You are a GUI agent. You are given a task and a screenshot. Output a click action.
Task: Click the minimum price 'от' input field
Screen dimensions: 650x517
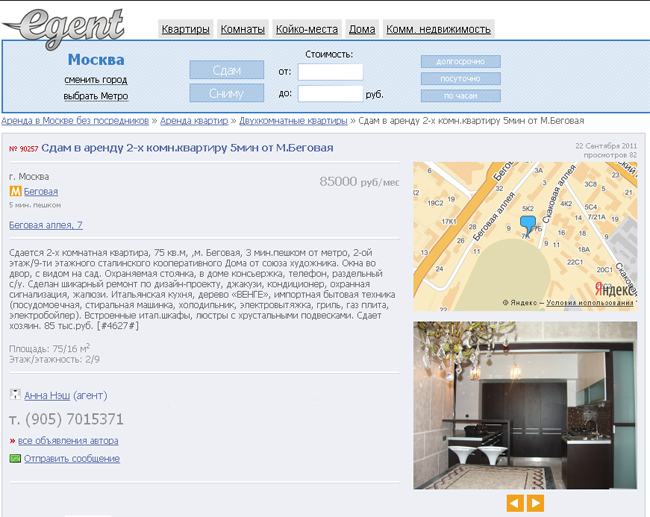coord(330,72)
